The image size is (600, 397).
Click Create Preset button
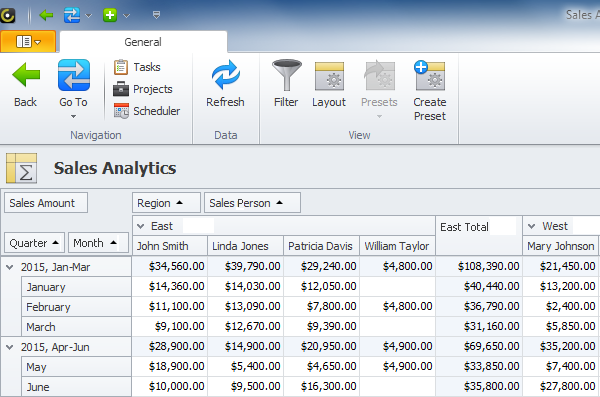point(430,91)
